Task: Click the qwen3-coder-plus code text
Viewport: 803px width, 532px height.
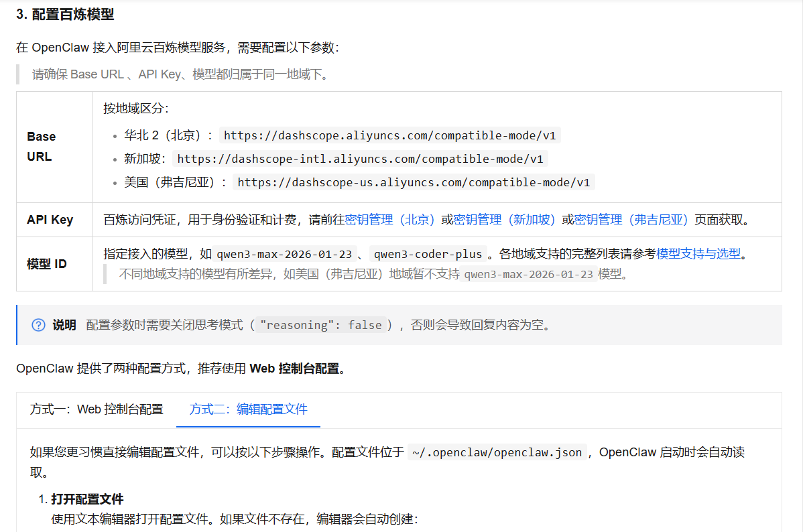Action: point(428,254)
